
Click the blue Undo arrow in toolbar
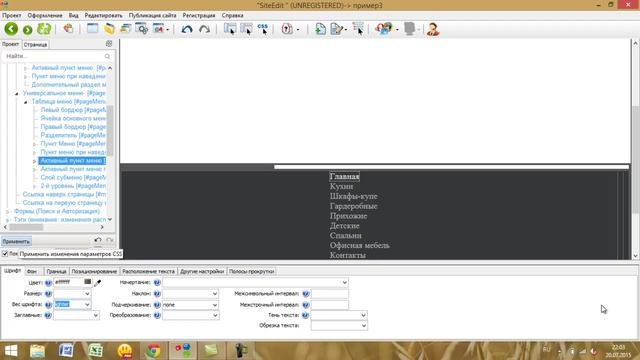click(x=187, y=29)
